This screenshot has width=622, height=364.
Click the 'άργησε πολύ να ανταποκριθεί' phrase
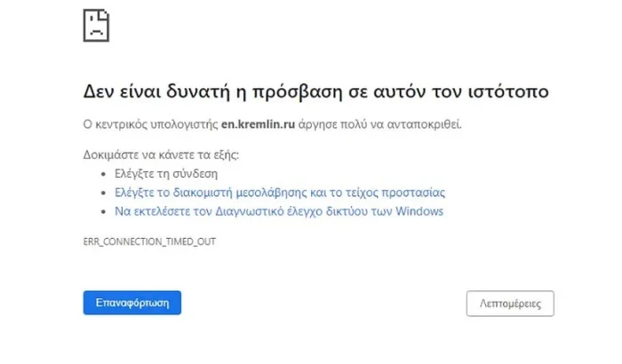379,124
